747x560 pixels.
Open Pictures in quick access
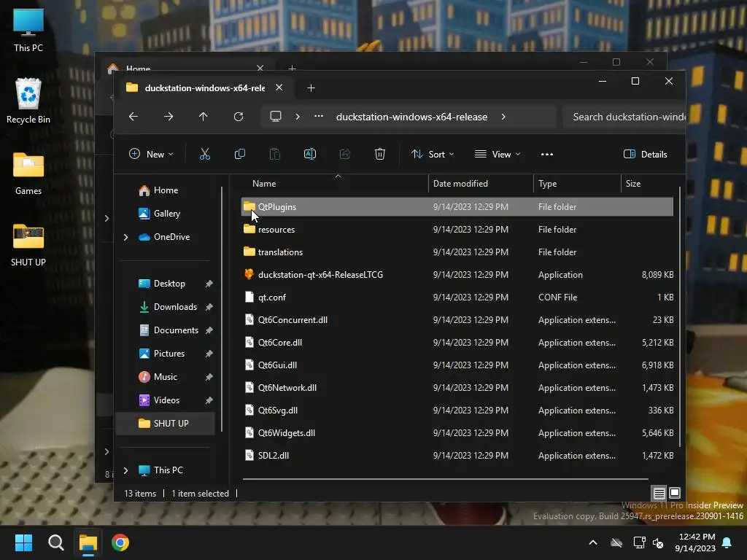pyautogui.click(x=169, y=354)
